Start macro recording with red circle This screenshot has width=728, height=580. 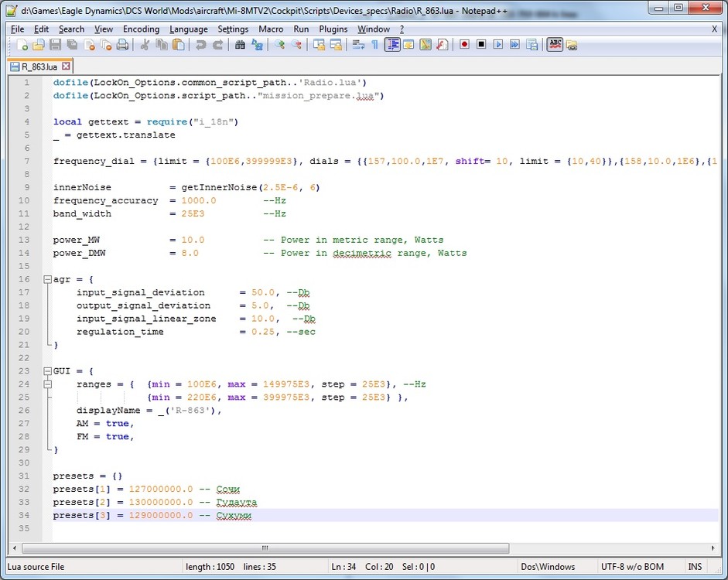click(x=464, y=45)
